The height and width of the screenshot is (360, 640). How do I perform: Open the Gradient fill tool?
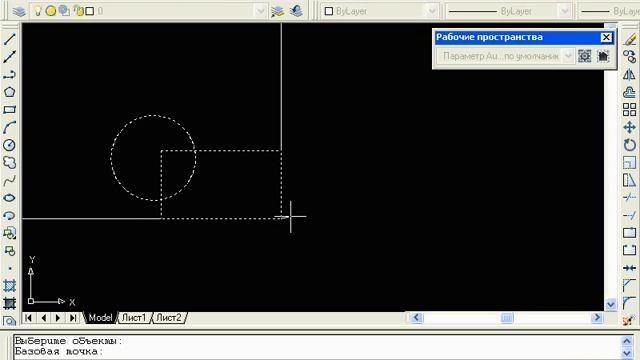pyautogui.click(x=9, y=303)
